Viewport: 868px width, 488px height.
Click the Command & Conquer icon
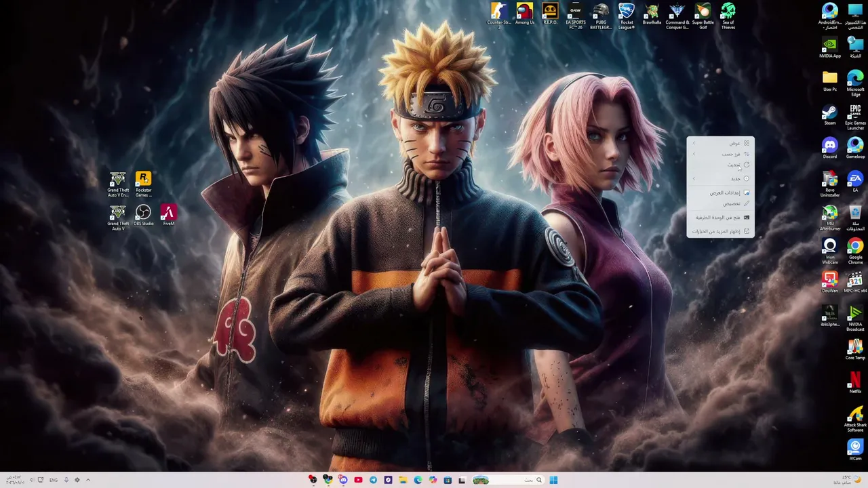(677, 15)
